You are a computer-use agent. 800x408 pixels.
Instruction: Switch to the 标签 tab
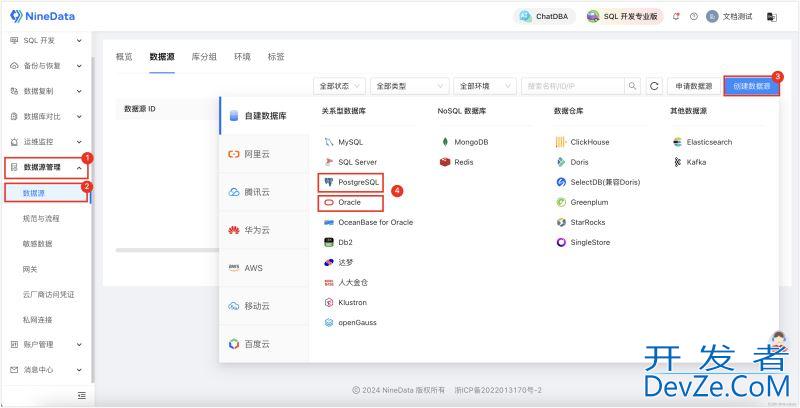coord(276,57)
